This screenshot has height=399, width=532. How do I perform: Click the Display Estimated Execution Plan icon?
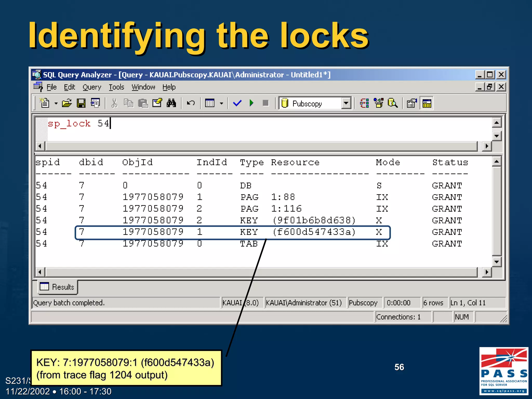click(x=364, y=103)
